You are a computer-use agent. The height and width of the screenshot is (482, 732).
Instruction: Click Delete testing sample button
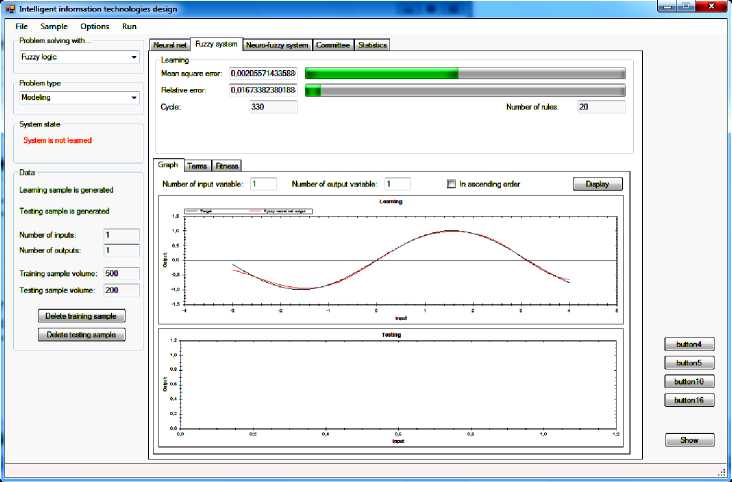click(x=82, y=335)
